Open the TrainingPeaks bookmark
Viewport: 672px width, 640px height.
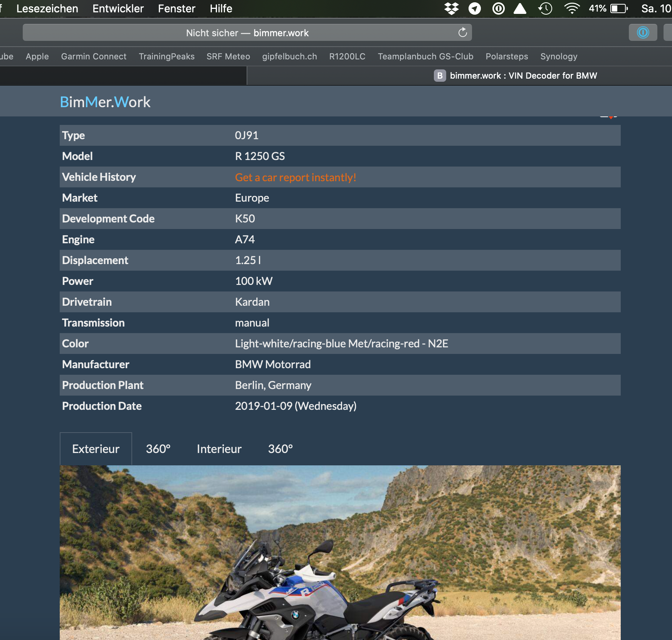click(166, 56)
